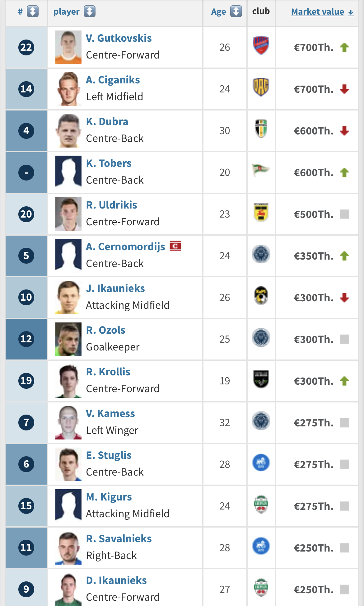The height and width of the screenshot is (606, 364).
Task: Click K. Tobers' pennant club logo
Action: tap(261, 170)
